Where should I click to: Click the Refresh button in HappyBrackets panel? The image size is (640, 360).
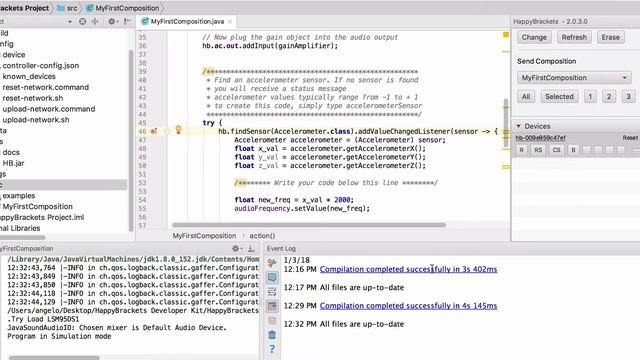click(x=574, y=37)
